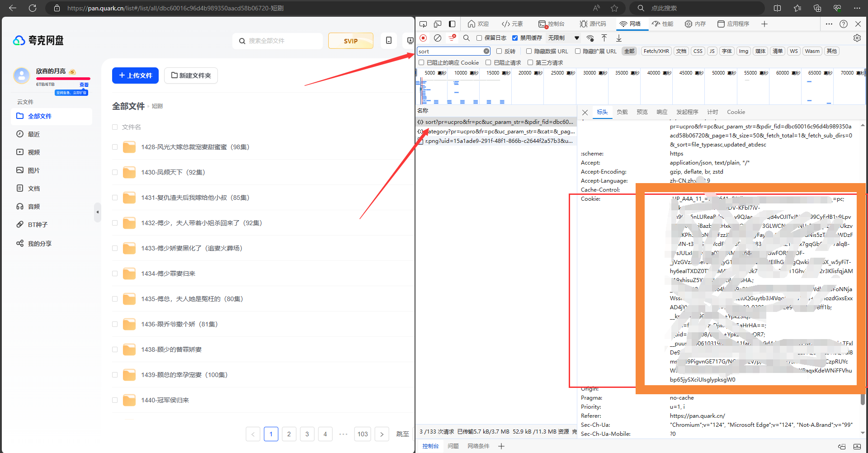This screenshot has width=868, height=453.
Task: Select checkbox for folder 1430-凤倾天下
Action: (115, 172)
